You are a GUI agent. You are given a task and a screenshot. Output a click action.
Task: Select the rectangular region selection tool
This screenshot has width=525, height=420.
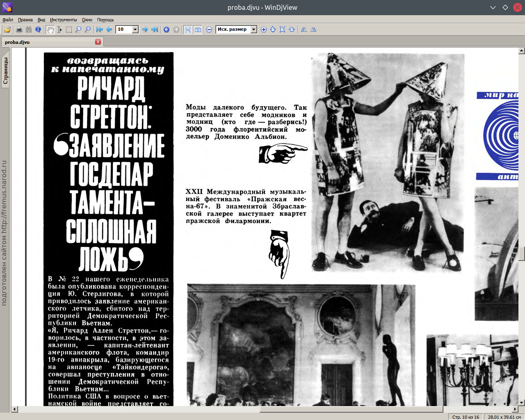(x=69, y=30)
